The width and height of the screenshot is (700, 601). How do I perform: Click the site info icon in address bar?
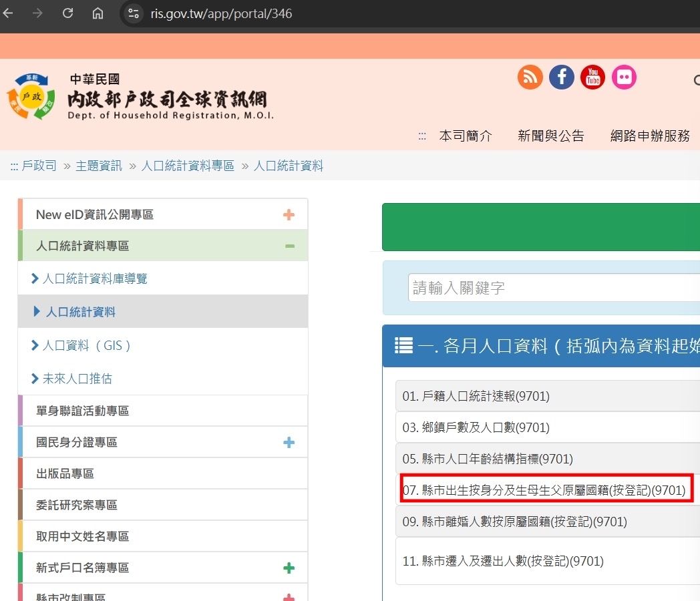coord(134,13)
